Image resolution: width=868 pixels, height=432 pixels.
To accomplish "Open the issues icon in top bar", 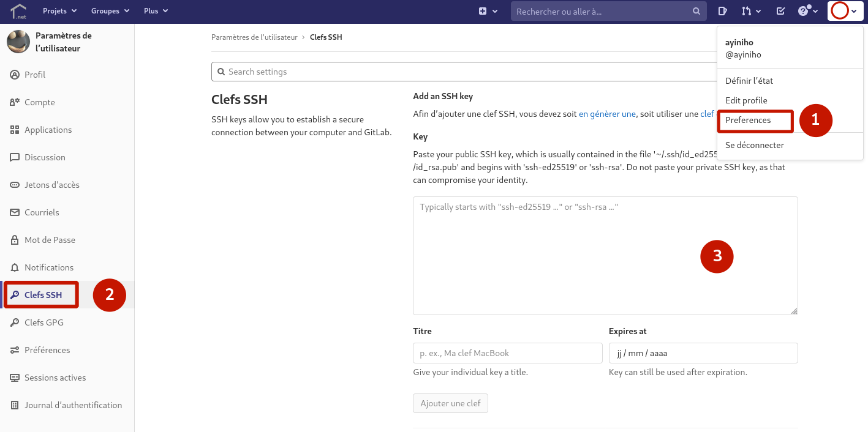I will (x=722, y=11).
